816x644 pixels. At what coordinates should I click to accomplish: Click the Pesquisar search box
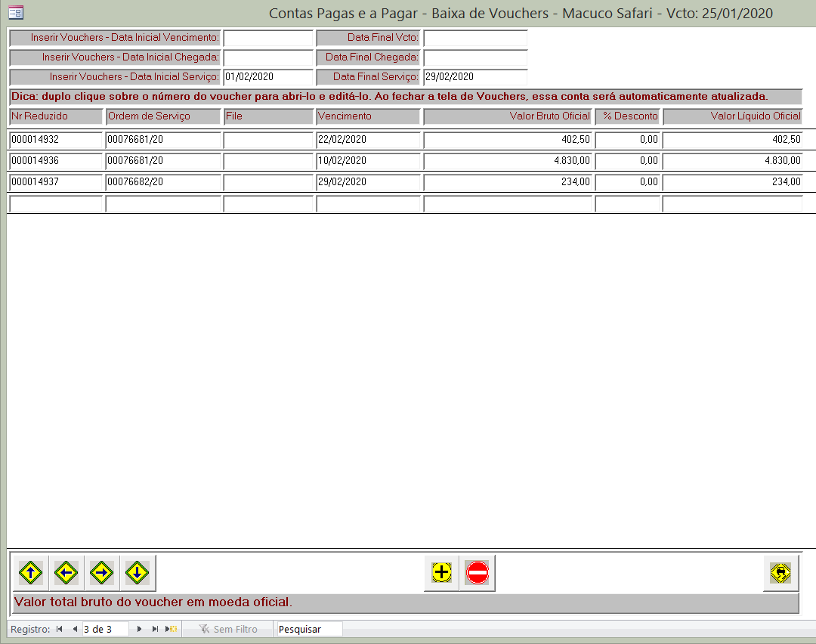click(309, 629)
